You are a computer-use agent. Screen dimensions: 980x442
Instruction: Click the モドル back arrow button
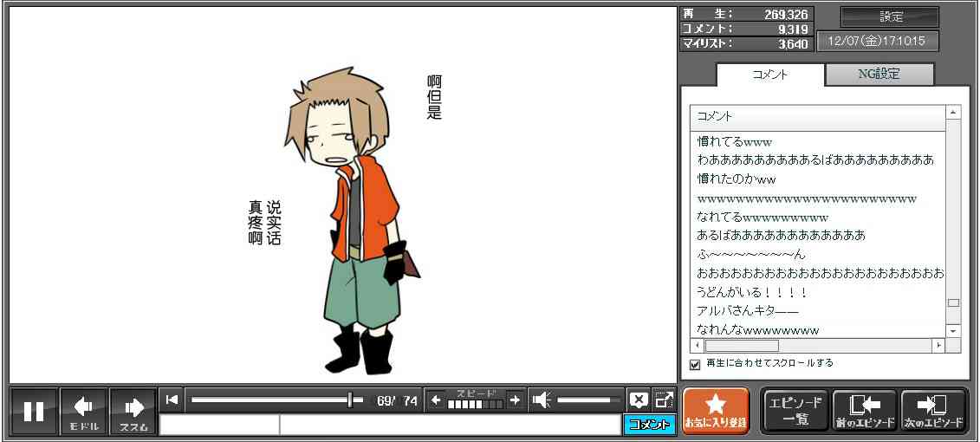84,411
